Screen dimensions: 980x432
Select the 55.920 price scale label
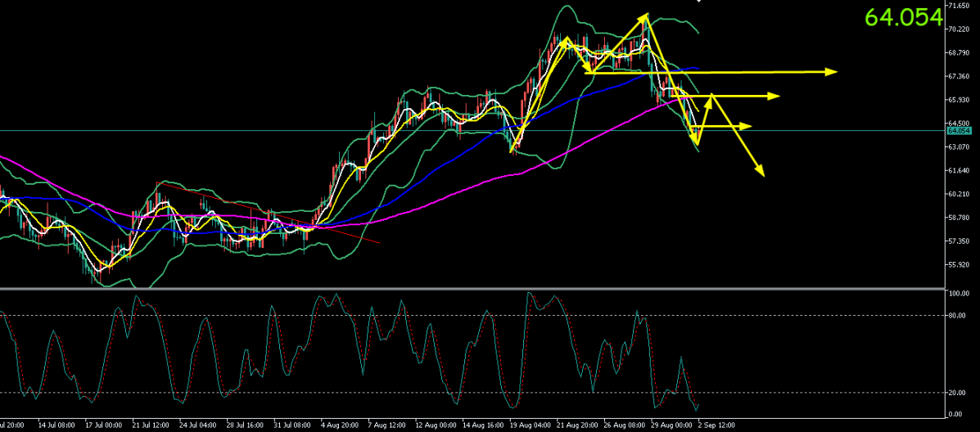(960, 265)
